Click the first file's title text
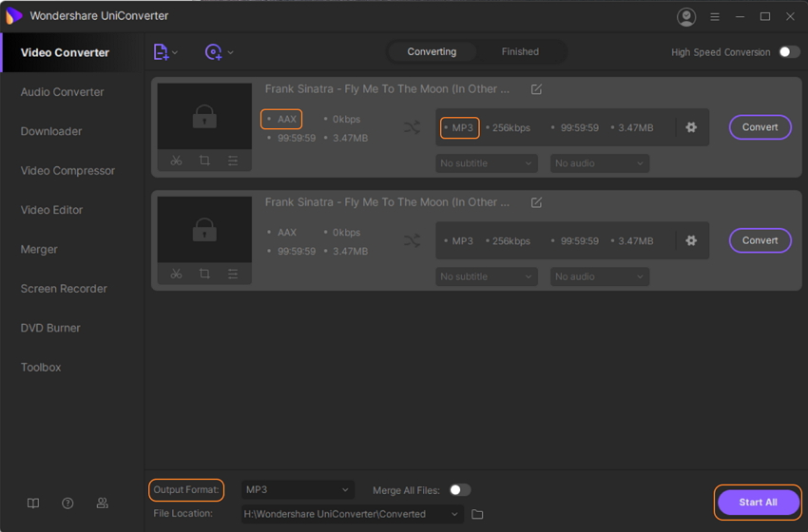Screen dimensions: 808x532 pos(387,89)
